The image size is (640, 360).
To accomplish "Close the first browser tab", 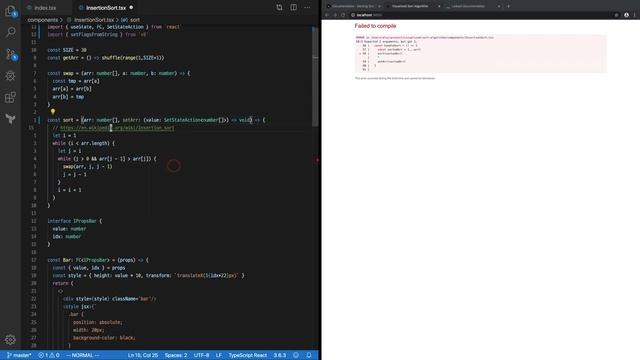I will coord(379,6).
